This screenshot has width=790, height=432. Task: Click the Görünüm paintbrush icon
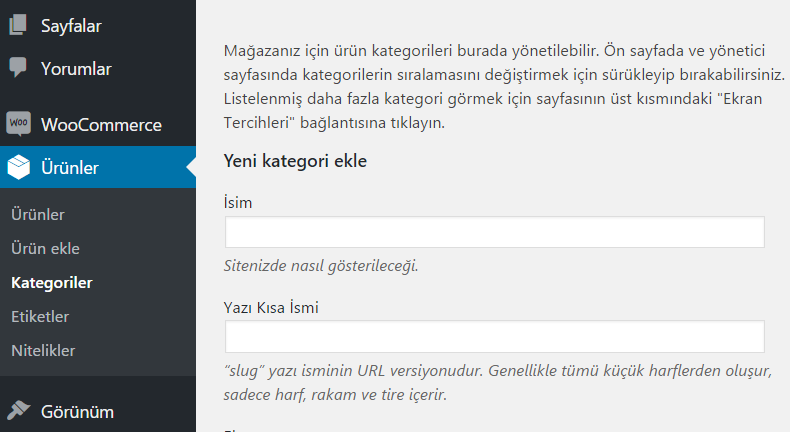(x=18, y=411)
